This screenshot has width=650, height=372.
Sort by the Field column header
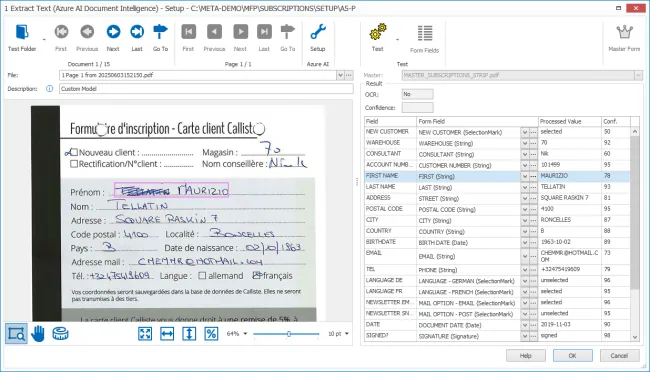coord(390,122)
